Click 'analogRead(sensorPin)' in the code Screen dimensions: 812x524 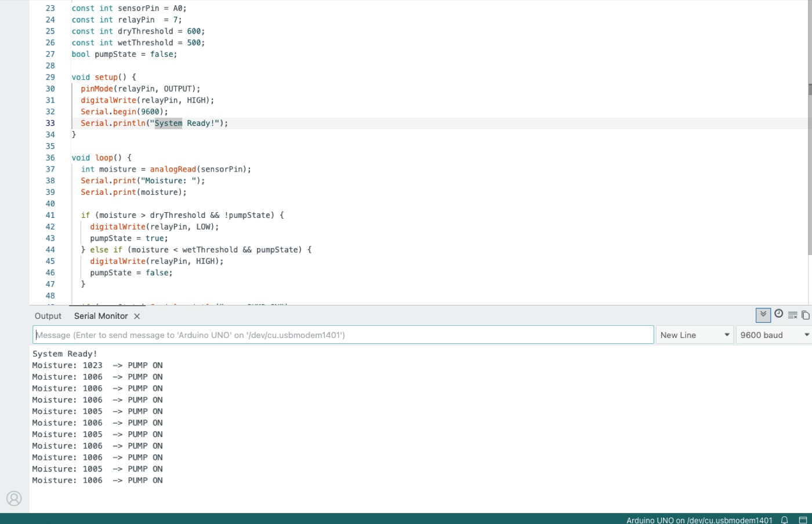click(198, 169)
